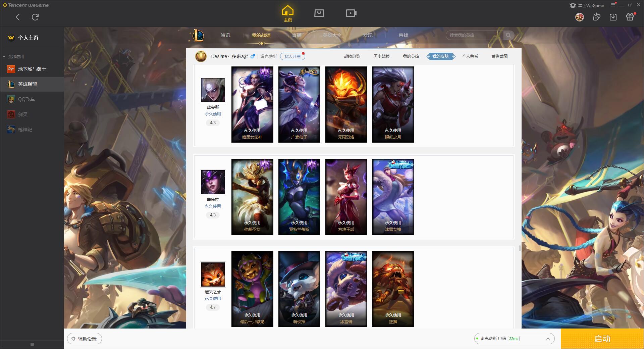This screenshot has width=644, height=349.
Task: Open 冰雪女神 skin card
Action: 393,197
